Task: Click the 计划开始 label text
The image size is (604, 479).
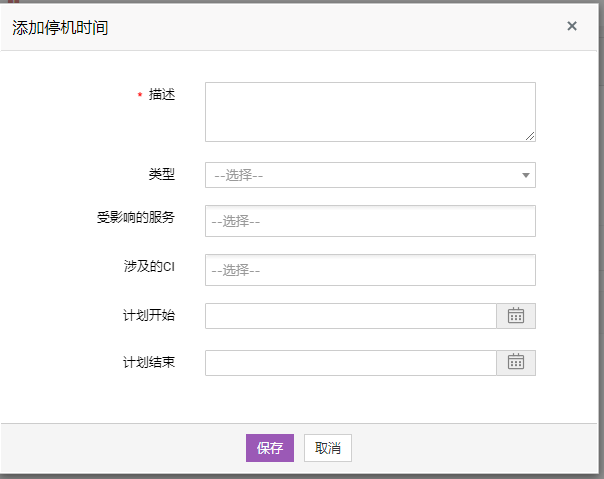Action: (x=148, y=315)
